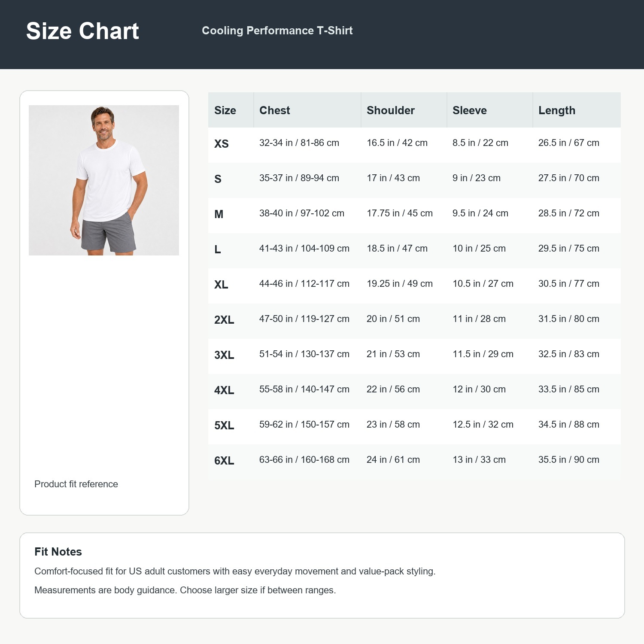Click shoulder value '24 in / 61 cm'

[393, 460]
